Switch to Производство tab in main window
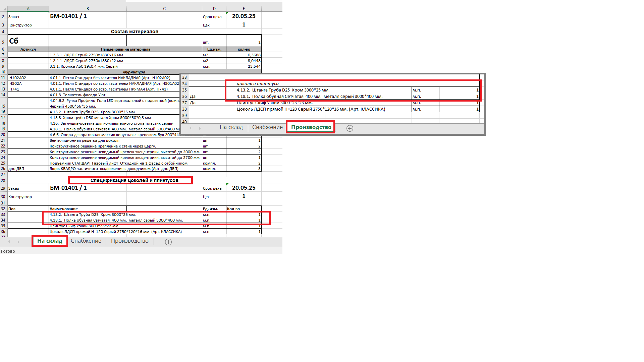Viewport: 644px width, 362px height. coord(129,241)
